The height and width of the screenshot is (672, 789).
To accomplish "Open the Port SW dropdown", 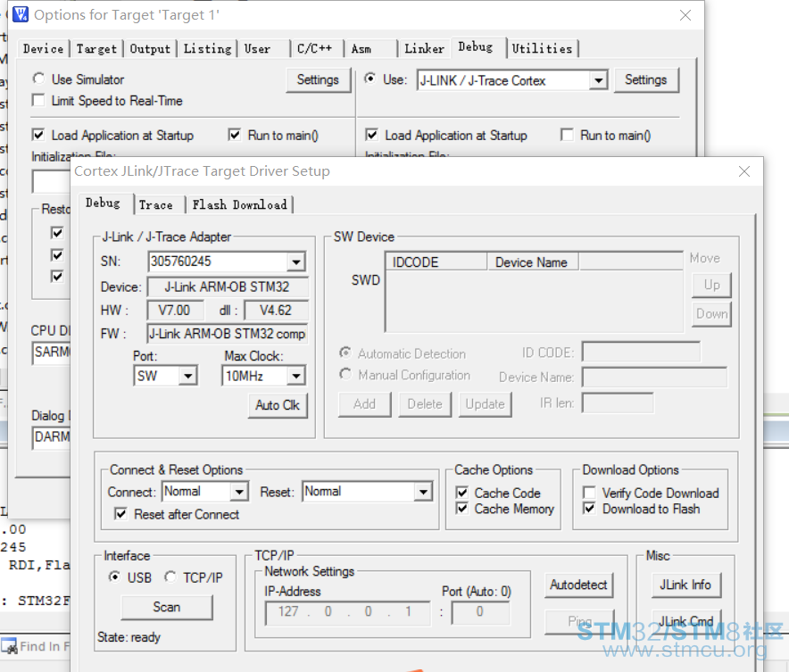I will point(187,376).
